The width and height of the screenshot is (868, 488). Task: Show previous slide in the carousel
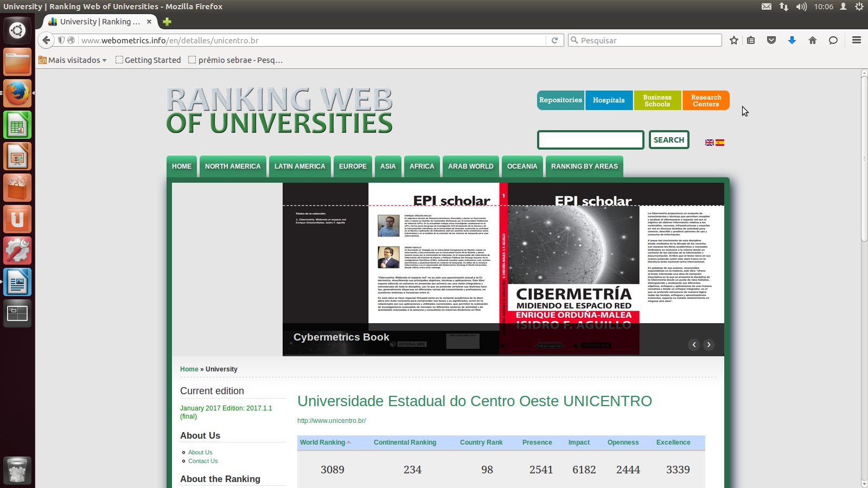pos(694,345)
